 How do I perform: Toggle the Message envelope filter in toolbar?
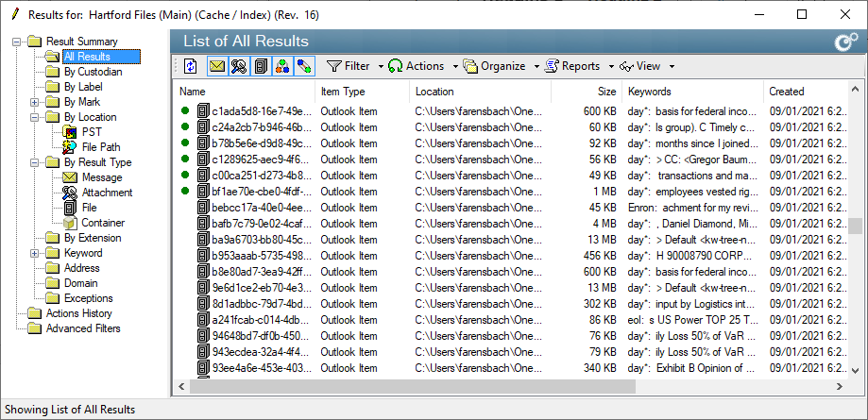pos(217,66)
